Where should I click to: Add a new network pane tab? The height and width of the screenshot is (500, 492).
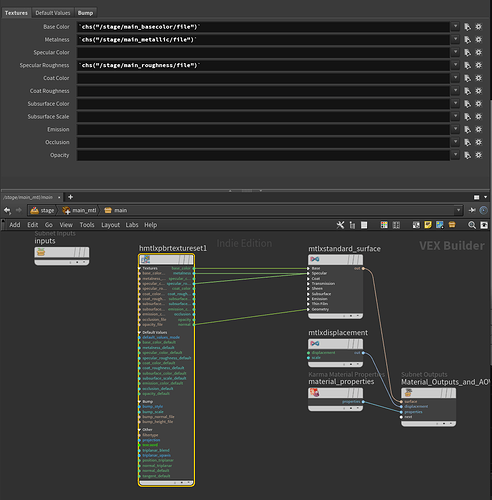point(70,197)
